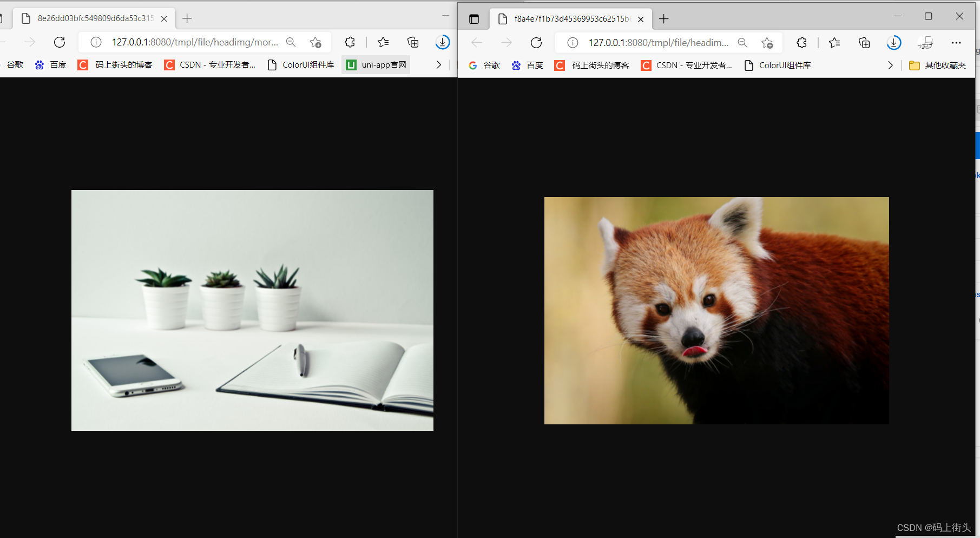Open new tab in right browser window
Viewport: 980px width, 538px height.
[664, 19]
